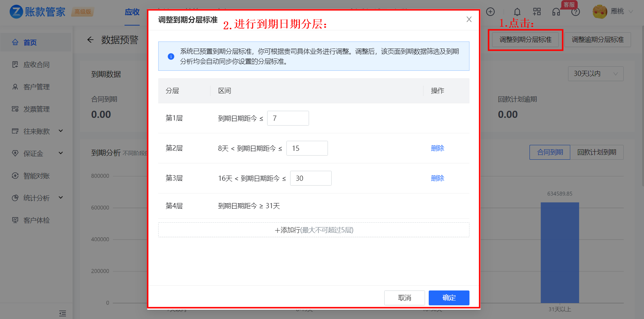The width and height of the screenshot is (644, 319).
Task: Click the 合同到期 summary label
Action: pos(104,99)
